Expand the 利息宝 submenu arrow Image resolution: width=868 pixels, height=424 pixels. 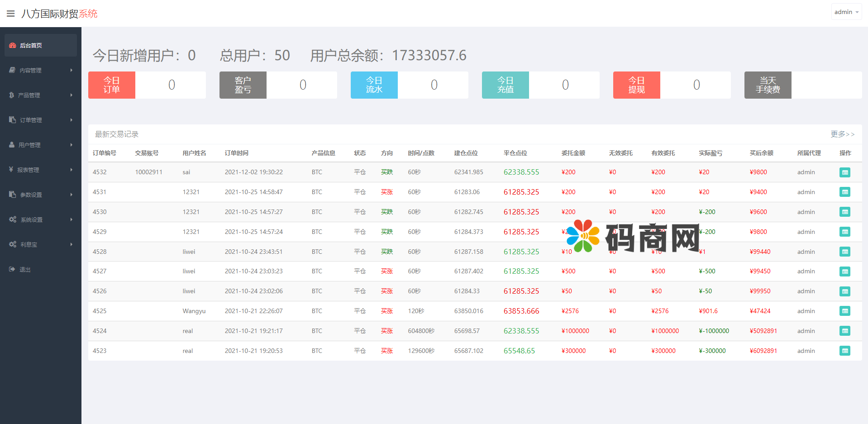(72, 244)
